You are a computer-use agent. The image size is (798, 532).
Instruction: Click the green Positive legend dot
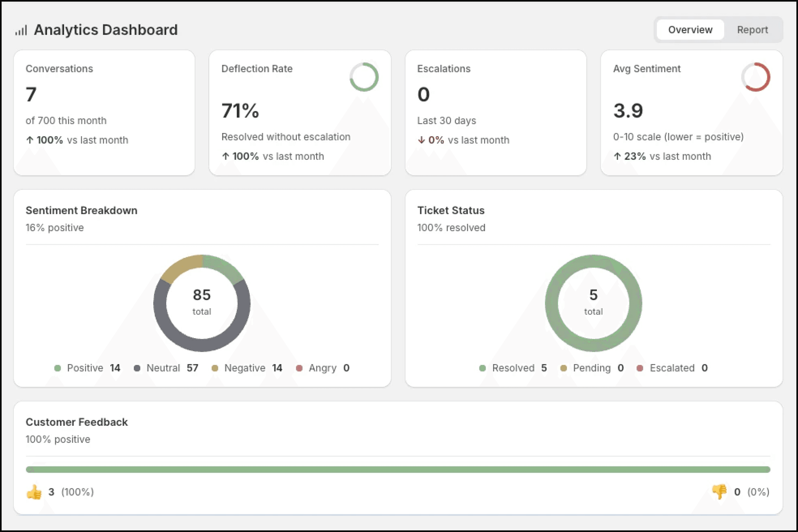tap(58, 368)
